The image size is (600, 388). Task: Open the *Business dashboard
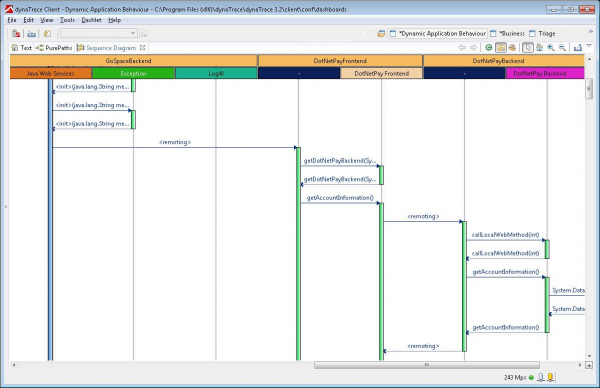(507, 34)
